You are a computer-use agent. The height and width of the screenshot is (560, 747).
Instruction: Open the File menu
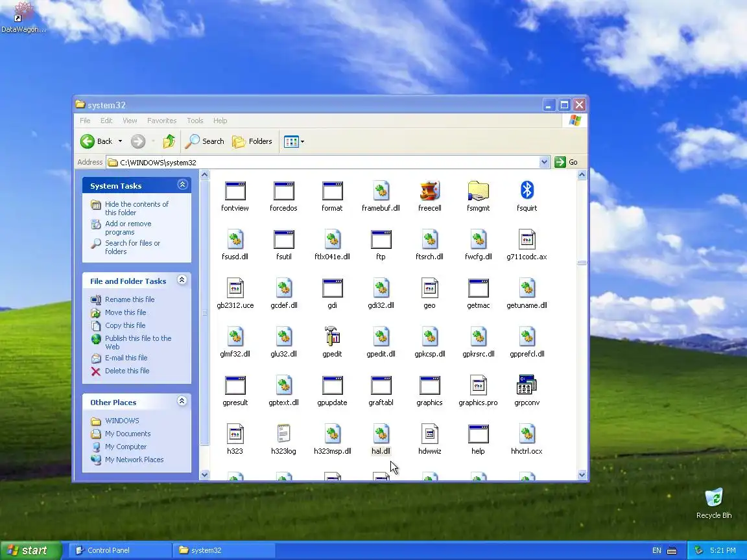tap(86, 121)
